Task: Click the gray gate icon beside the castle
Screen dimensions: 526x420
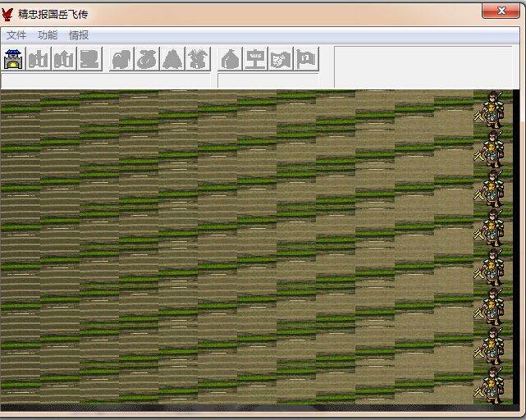Action: [x=39, y=59]
